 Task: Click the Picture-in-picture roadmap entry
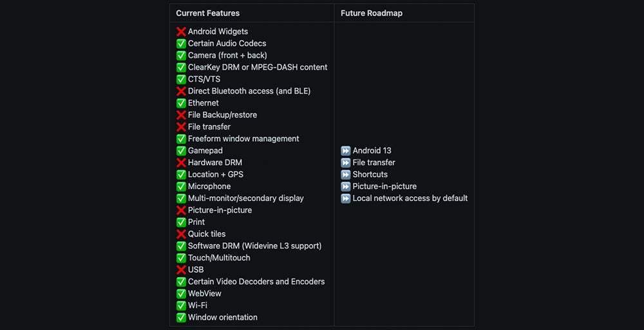(x=384, y=186)
